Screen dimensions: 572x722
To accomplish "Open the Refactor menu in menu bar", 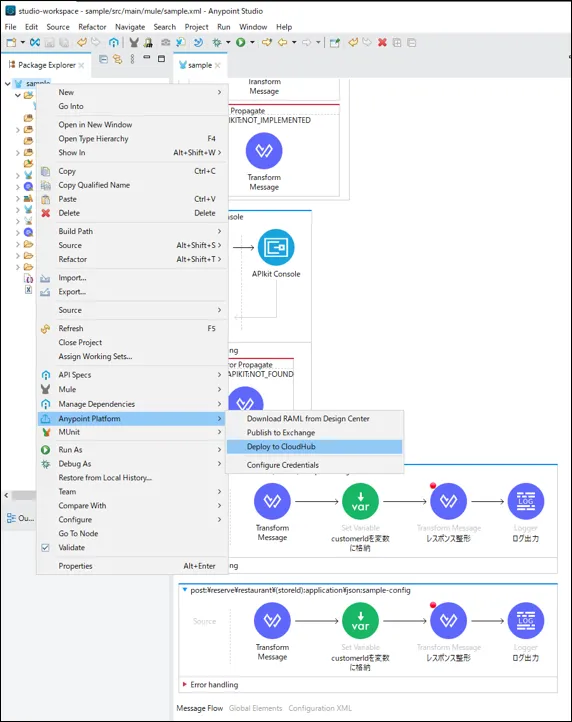I will click(x=92, y=27).
